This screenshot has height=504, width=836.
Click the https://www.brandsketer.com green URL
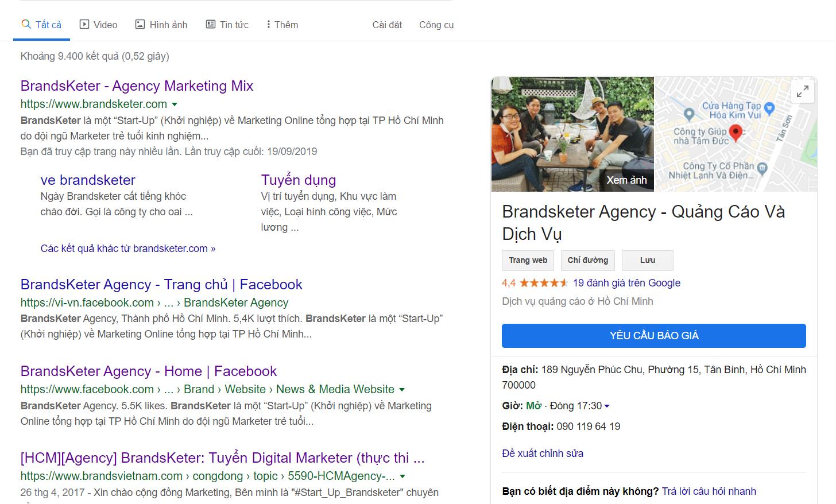94,104
